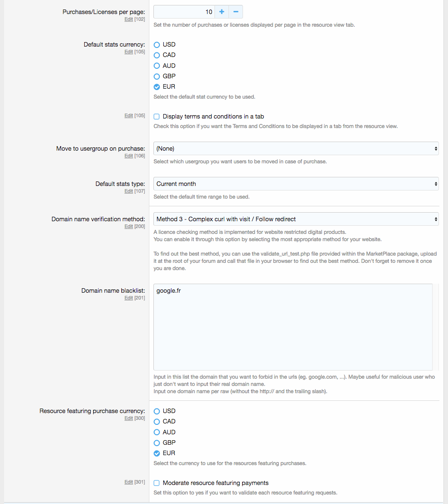Viewport: 448px width, 504px height.
Task: Click Edit link under Move to usergroup
Action: 129,156
